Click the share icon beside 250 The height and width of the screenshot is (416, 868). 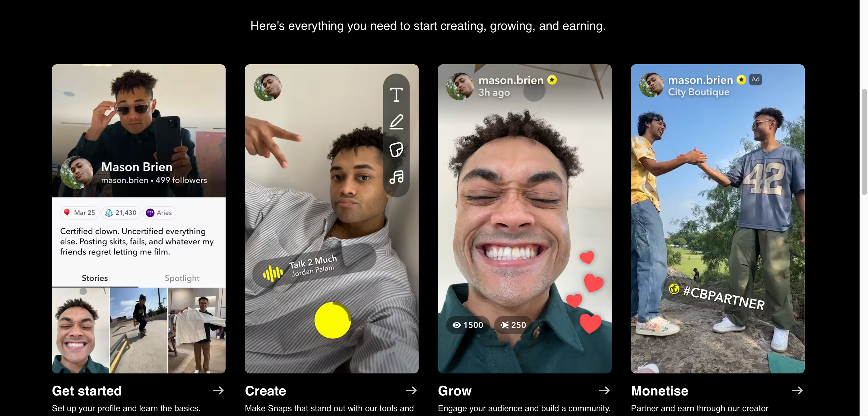pyautogui.click(x=505, y=325)
